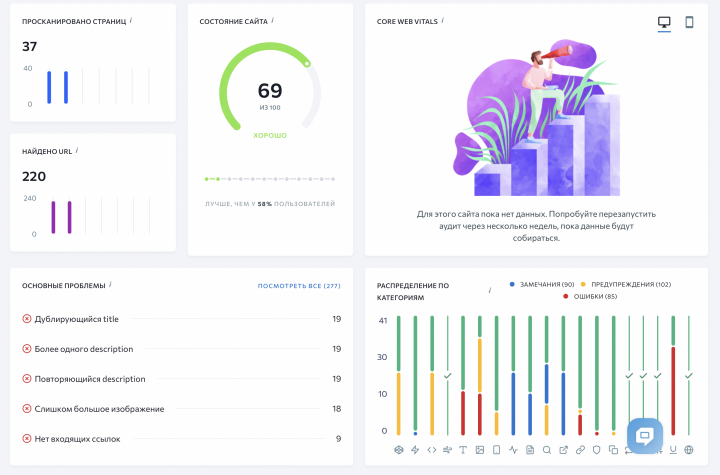The width and height of the screenshot is (720, 475).
Task: Switch Core Web Vitals to desktop view
Action: pos(664,22)
